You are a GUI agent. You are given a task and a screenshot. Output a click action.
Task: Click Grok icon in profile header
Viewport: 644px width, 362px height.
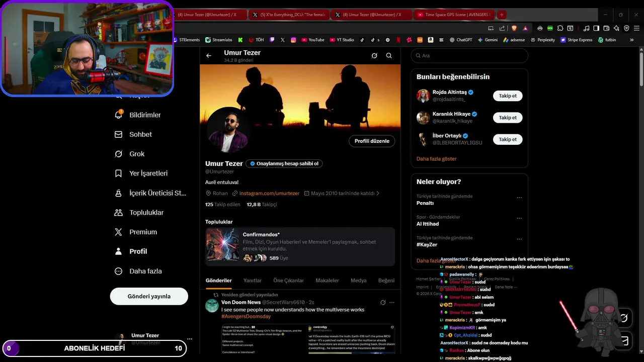click(374, 56)
